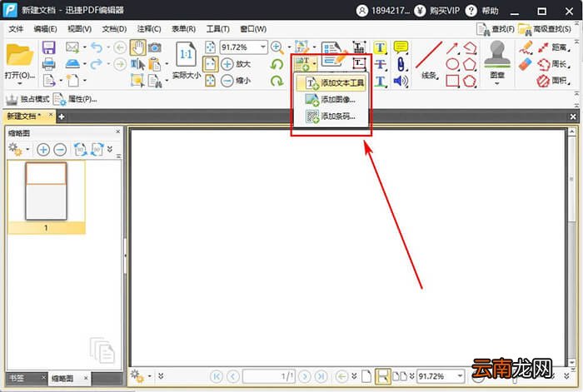Image resolution: width=583 pixels, height=392 pixels.
Task: Select the text box tool icon
Action: [x=359, y=63]
